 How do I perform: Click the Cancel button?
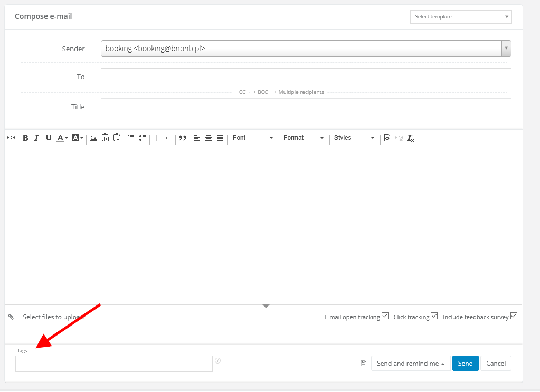[x=496, y=363]
